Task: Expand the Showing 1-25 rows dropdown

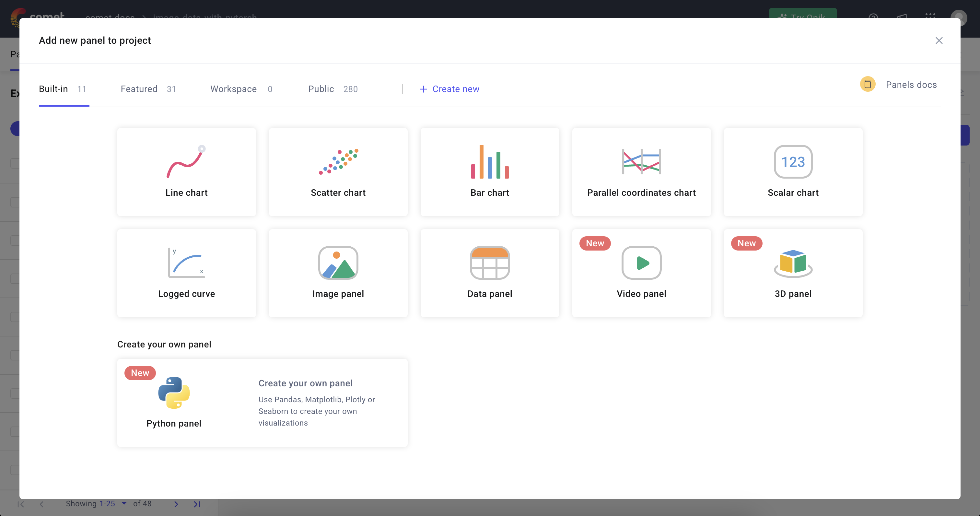Action: [x=124, y=503]
